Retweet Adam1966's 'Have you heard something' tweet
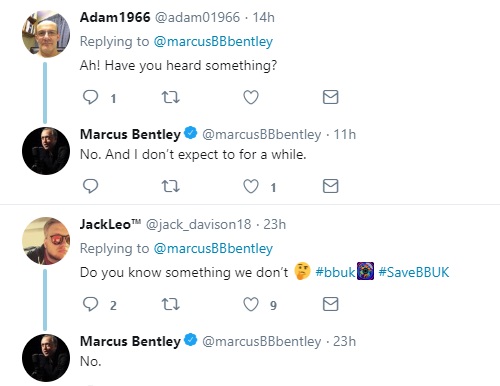The width and height of the screenshot is (500, 386). pyautogui.click(x=170, y=97)
